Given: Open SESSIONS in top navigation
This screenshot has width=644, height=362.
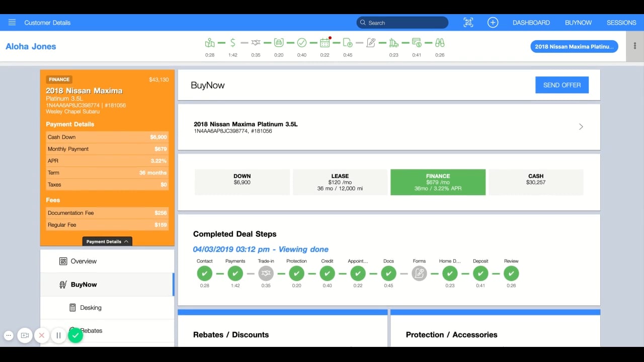Looking at the screenshot, I should 621,23.
